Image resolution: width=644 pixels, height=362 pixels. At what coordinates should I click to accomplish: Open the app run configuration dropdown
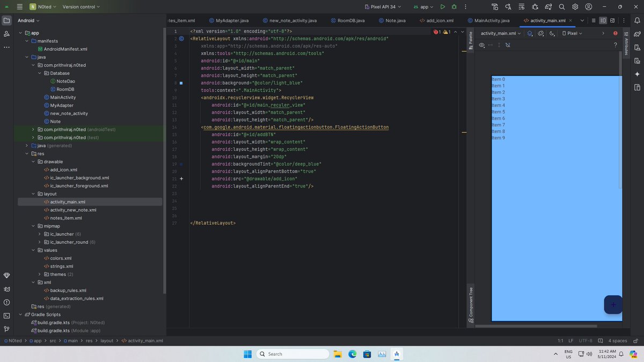[424, 7]
